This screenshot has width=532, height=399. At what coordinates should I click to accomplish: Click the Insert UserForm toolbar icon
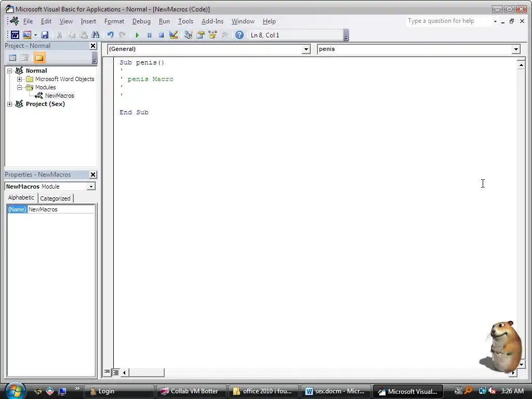(27, 35)
